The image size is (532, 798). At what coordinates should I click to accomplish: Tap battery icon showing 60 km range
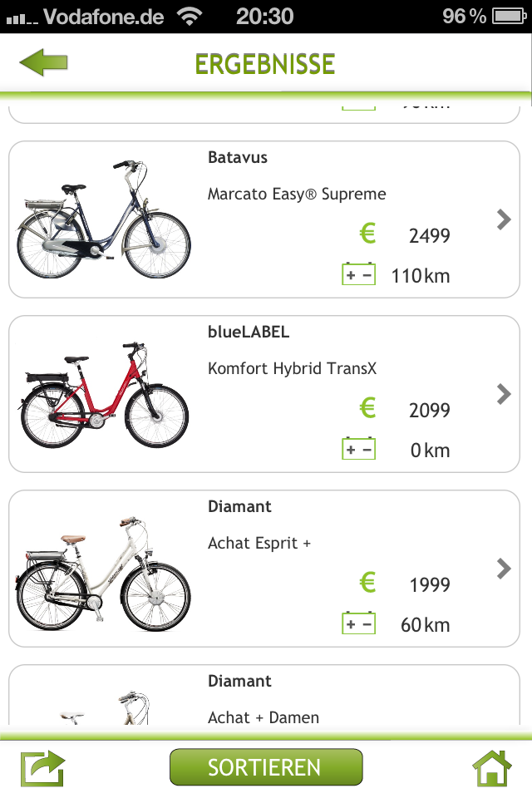click(x=358, y=623)
